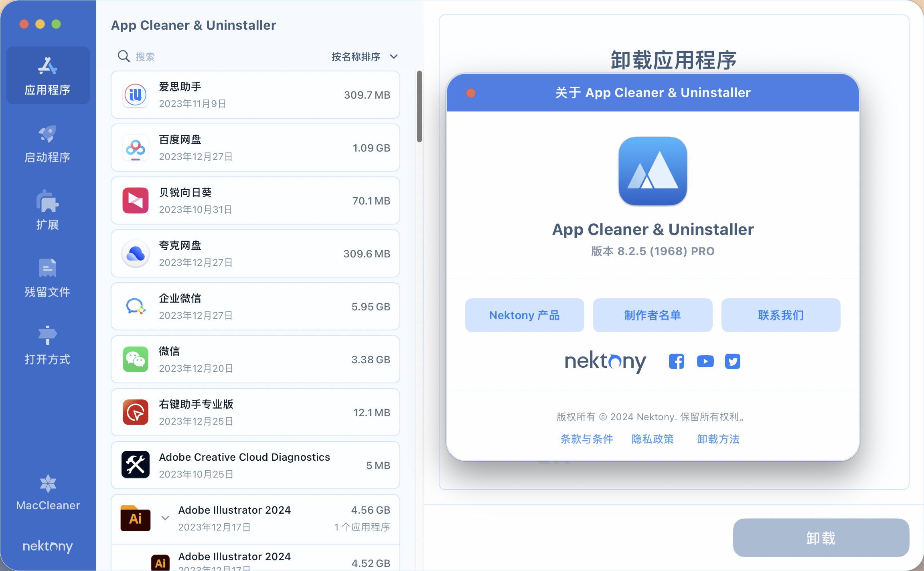The image size is (924, 571).
Task: Click the version text 版本 8.2.5 (1968) PRO
Action: point(652,251)
